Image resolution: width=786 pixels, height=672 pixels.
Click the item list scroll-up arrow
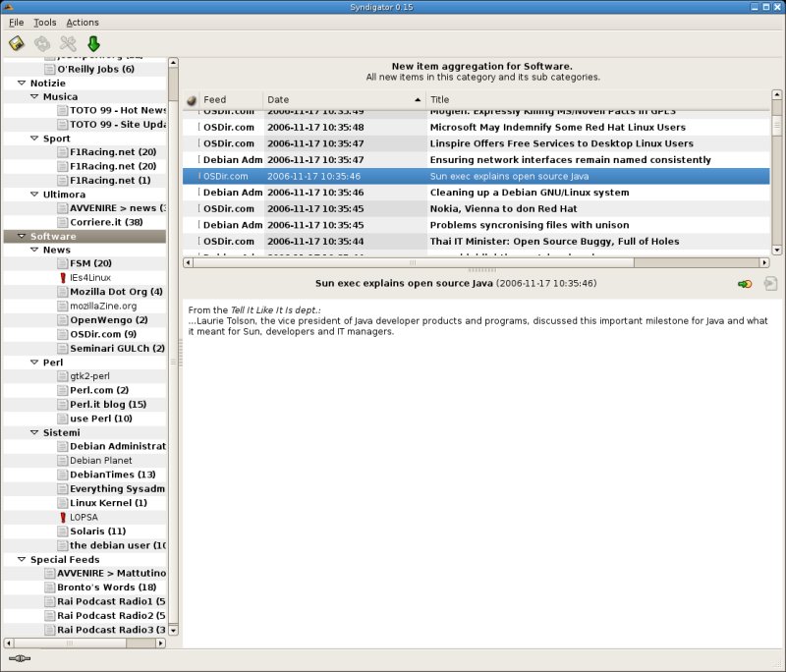click(x=776, y=94)
